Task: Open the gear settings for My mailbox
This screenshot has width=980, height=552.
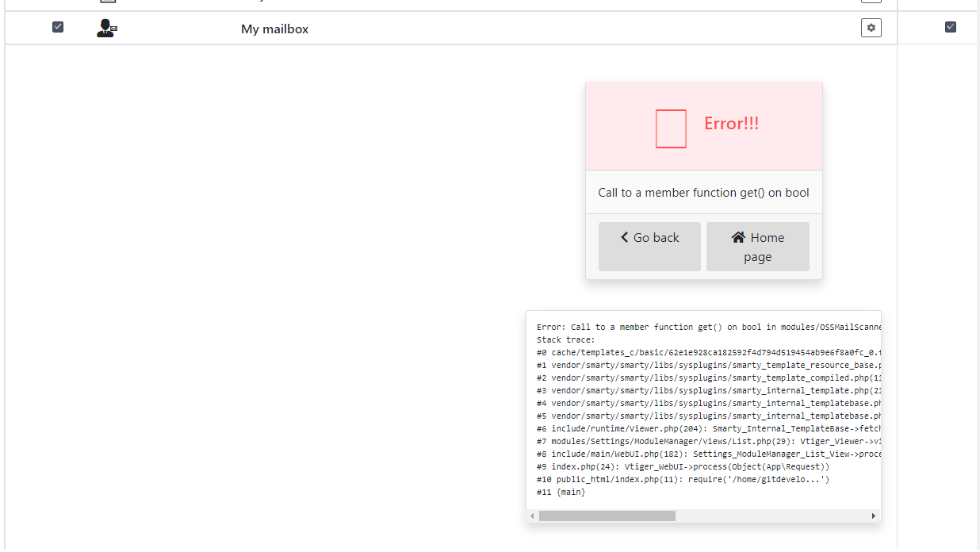Action: [871, 28]
